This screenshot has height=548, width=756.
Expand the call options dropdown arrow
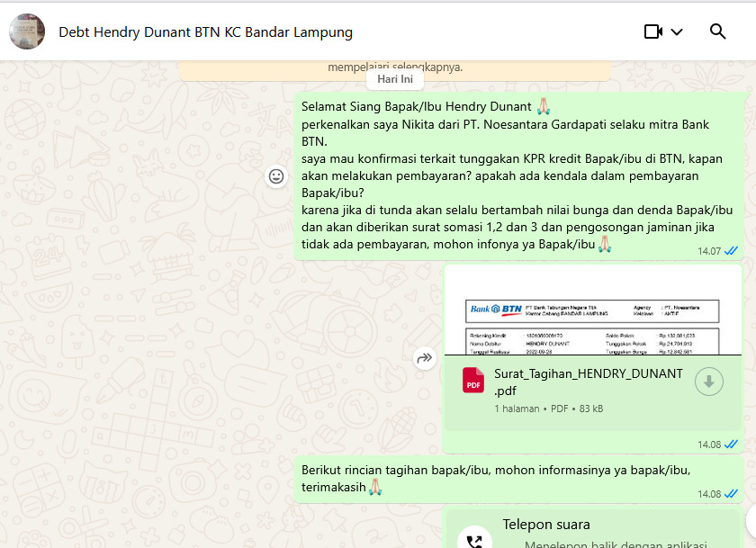pyautogui.click(x=677, y=31)
